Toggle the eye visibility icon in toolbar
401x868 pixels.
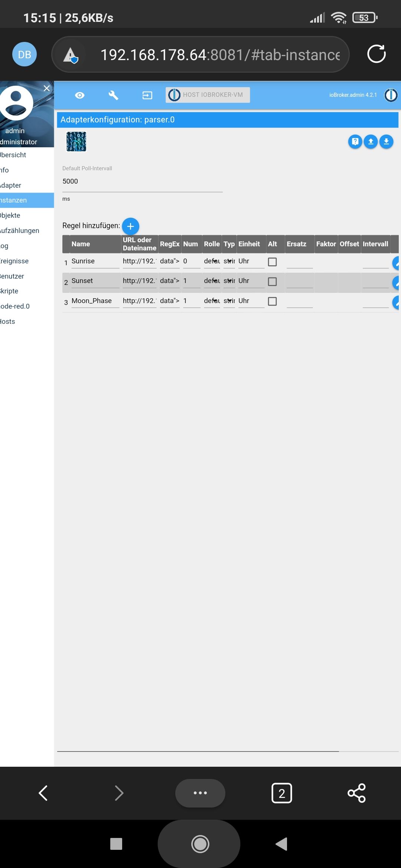(x=79, y=95)
